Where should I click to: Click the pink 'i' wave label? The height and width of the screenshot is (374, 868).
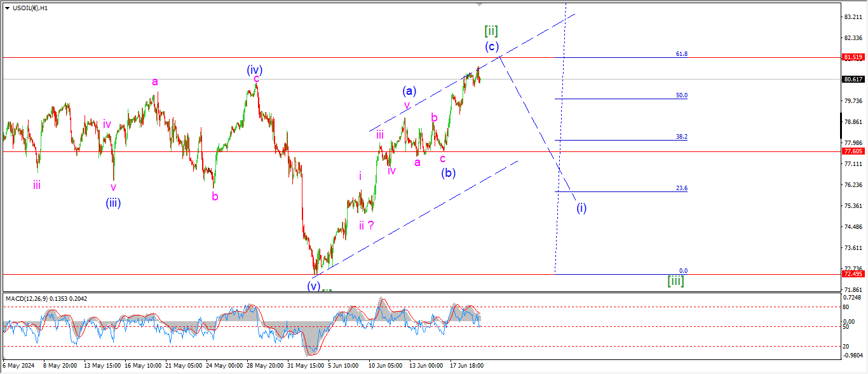(360, 176)
